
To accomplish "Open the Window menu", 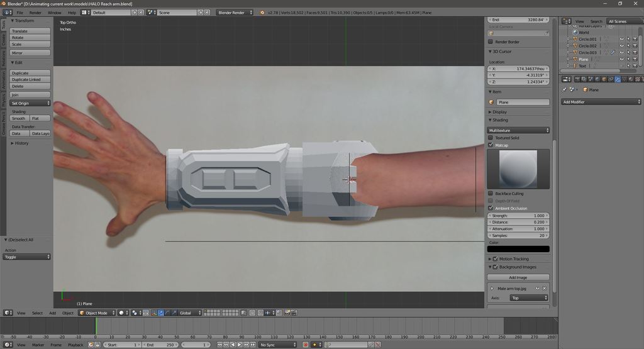I will [55, 13].
